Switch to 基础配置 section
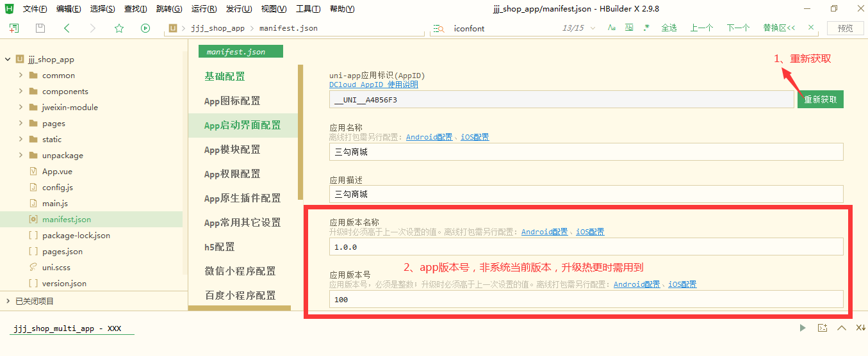This screenshot has width=868, height=356. click(225, 76)
